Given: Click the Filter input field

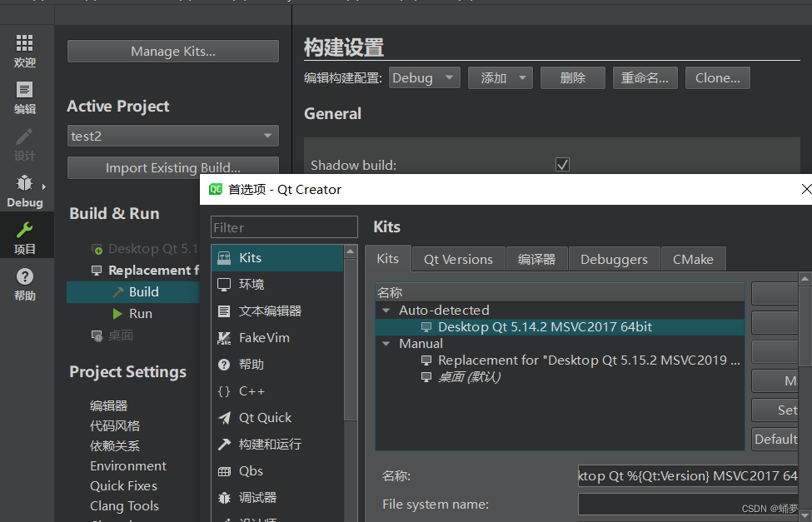Looking at the screenshot, I should click(284, 227).
